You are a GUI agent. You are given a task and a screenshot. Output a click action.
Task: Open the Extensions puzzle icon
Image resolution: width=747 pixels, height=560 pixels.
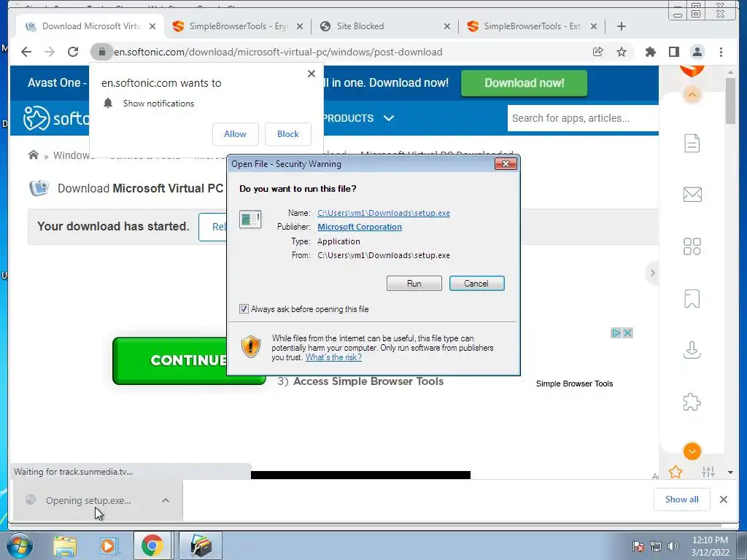point(650,52)
